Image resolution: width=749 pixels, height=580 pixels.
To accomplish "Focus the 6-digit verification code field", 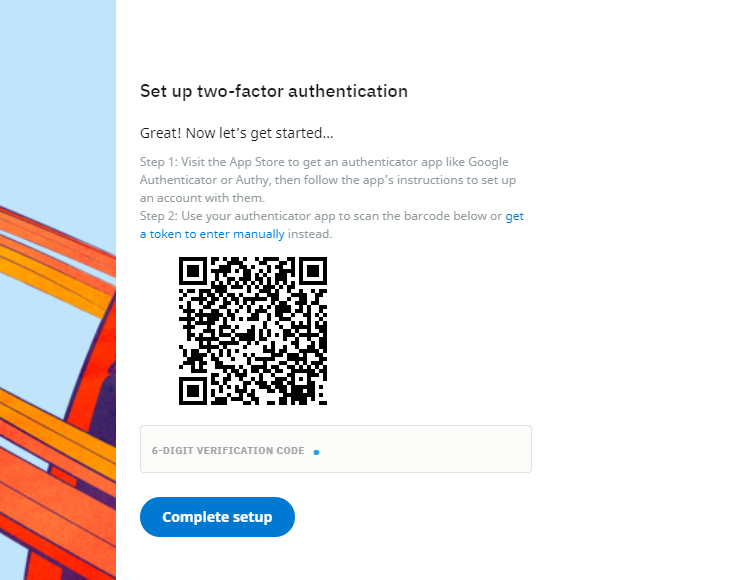I will (x=420, y=449).
